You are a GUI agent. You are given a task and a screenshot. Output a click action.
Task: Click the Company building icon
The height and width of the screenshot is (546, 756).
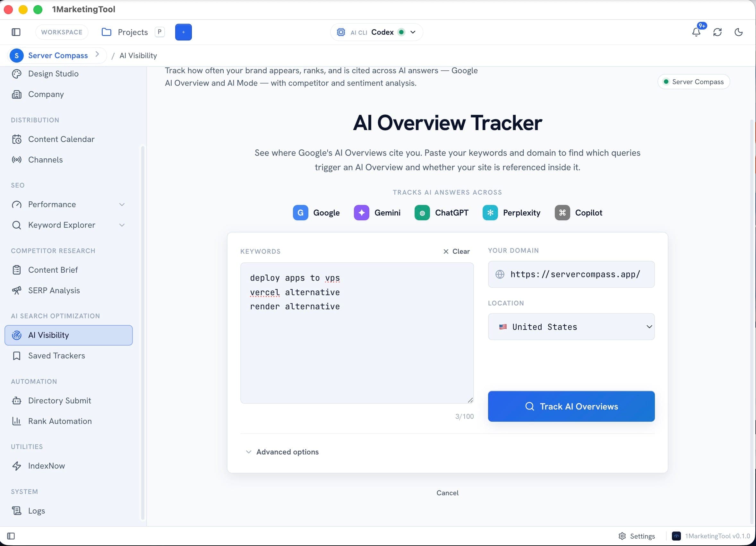coord(17,94)
